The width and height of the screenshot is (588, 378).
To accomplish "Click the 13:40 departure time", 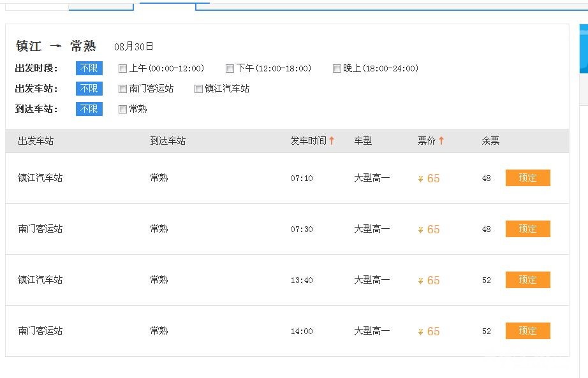I will 302,280.
